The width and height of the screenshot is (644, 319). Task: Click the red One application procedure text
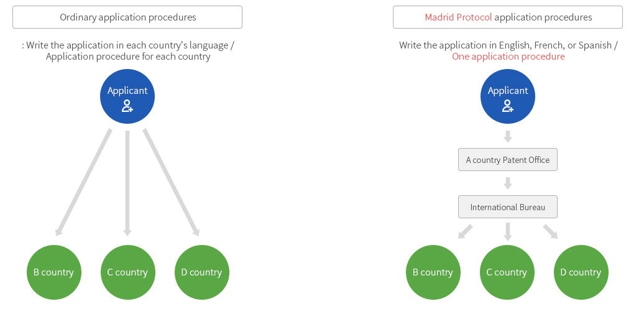click(x=508, y=57)
